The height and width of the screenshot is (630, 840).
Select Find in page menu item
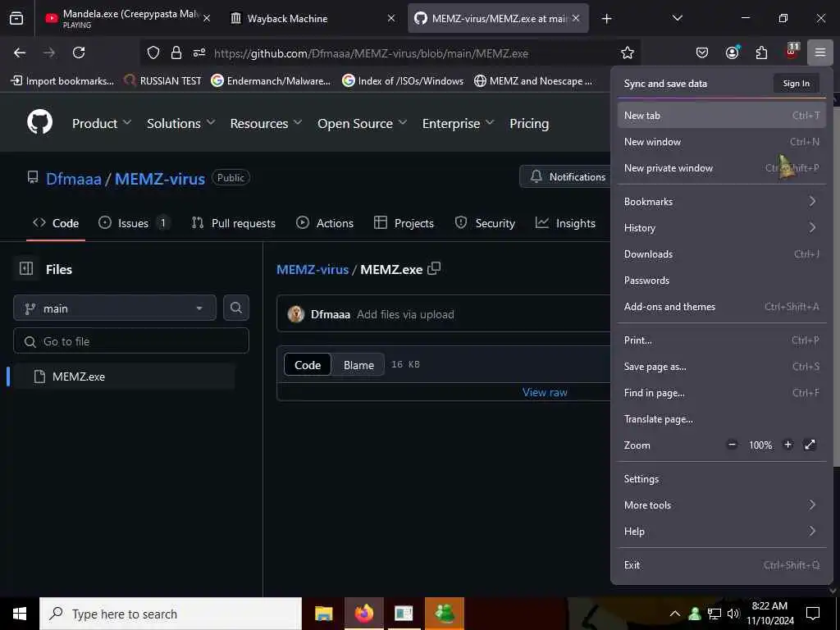(x=721, y=393)
